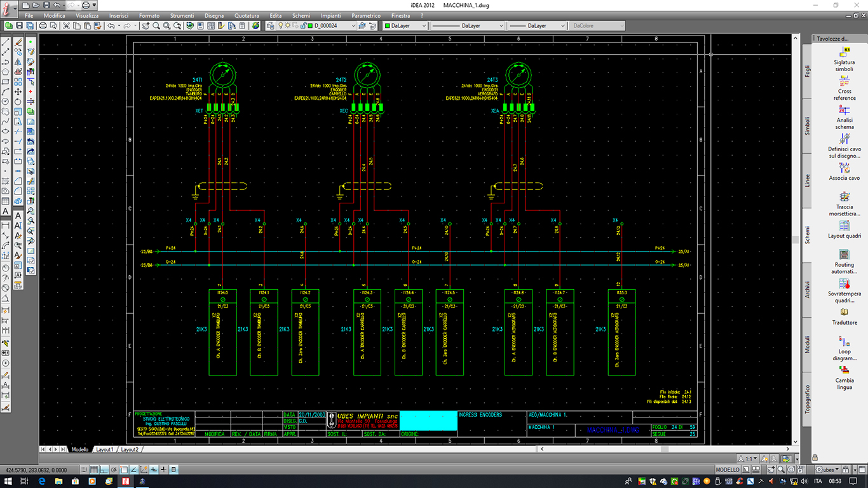Click Make Object's Layer Current icon

(x=363, y=25)
